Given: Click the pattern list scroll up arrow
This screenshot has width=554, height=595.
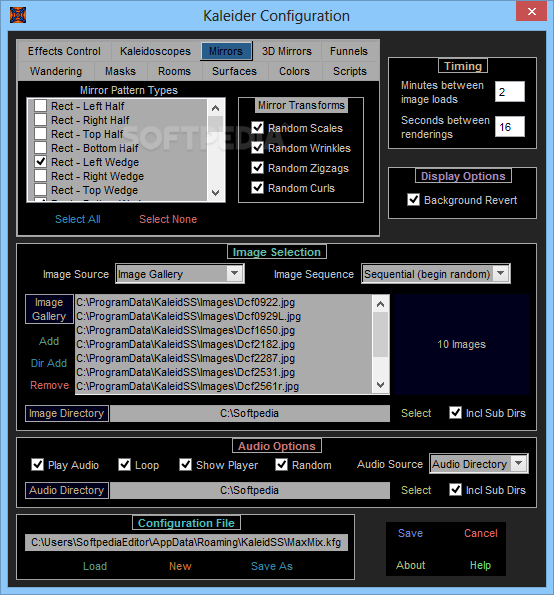Looking at the screenshot, I should (216, 109).
